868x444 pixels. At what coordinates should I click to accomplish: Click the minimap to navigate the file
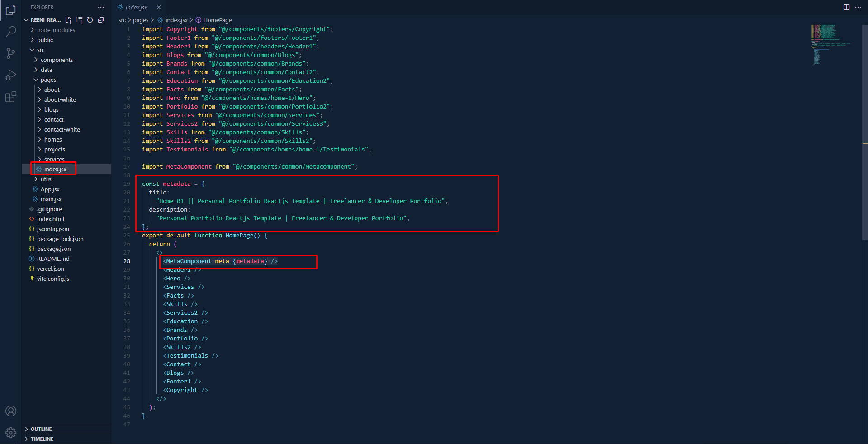coord(830,45)
